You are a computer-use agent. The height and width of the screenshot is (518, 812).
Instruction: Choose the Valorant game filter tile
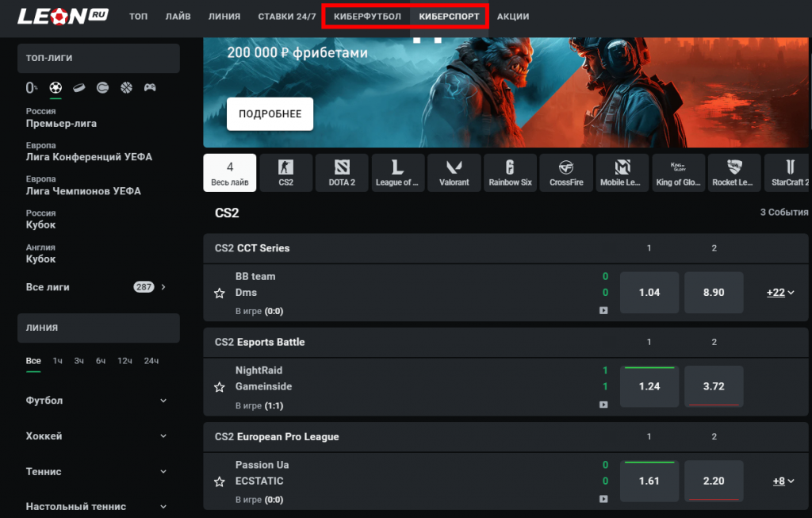pos(454,173)
